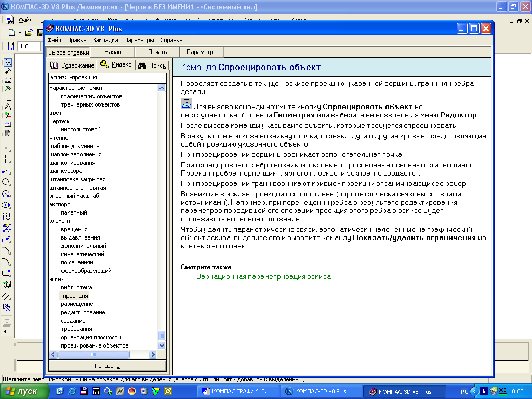This screenshot has width=532, height=399.
Task: Open the пуск Start button
Action: pyautogui.click(x=24, y=392)
